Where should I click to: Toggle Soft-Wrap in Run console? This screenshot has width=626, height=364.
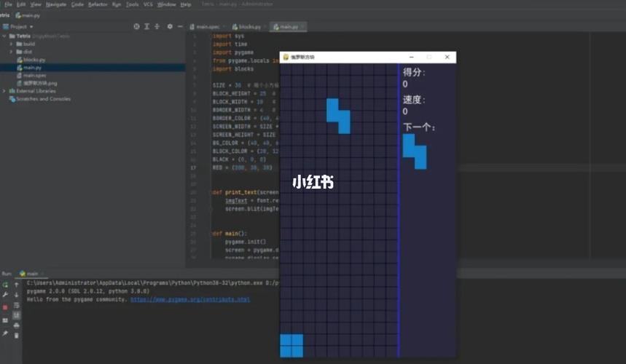click(16, 305)
